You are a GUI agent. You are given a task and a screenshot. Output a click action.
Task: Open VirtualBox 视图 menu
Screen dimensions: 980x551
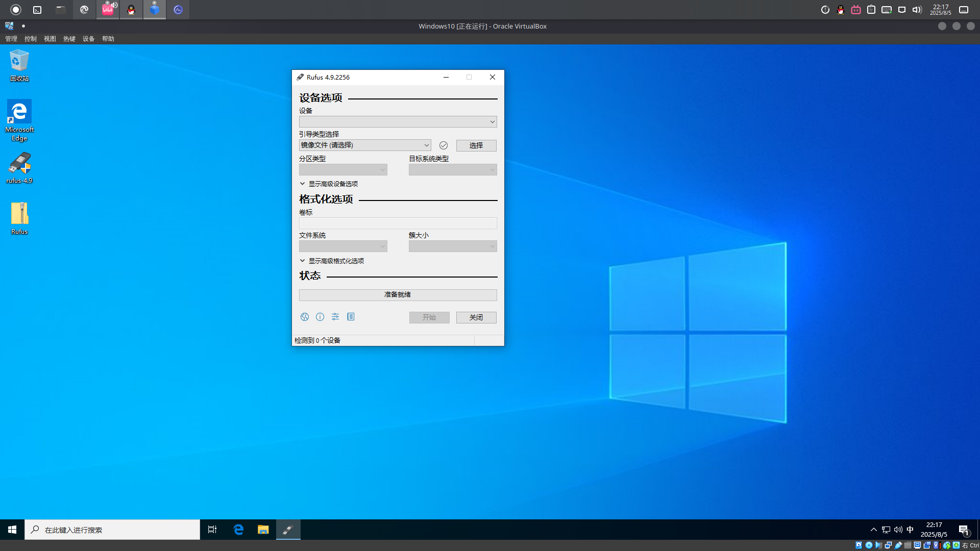50,39
